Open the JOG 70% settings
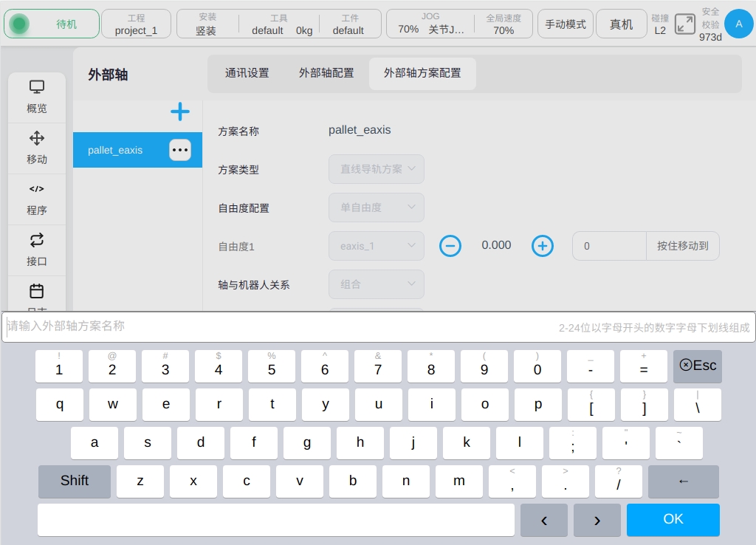756x545 pixels. 430,24
